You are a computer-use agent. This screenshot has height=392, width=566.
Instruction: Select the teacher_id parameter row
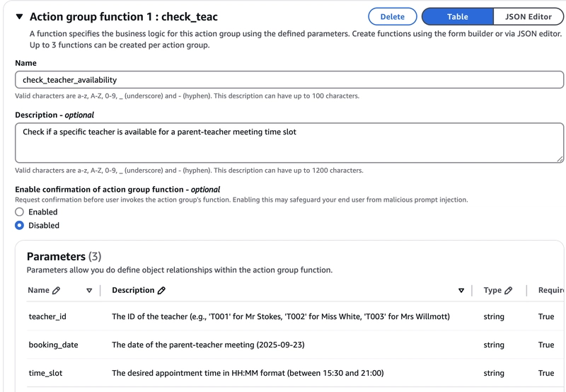(295, 316)
